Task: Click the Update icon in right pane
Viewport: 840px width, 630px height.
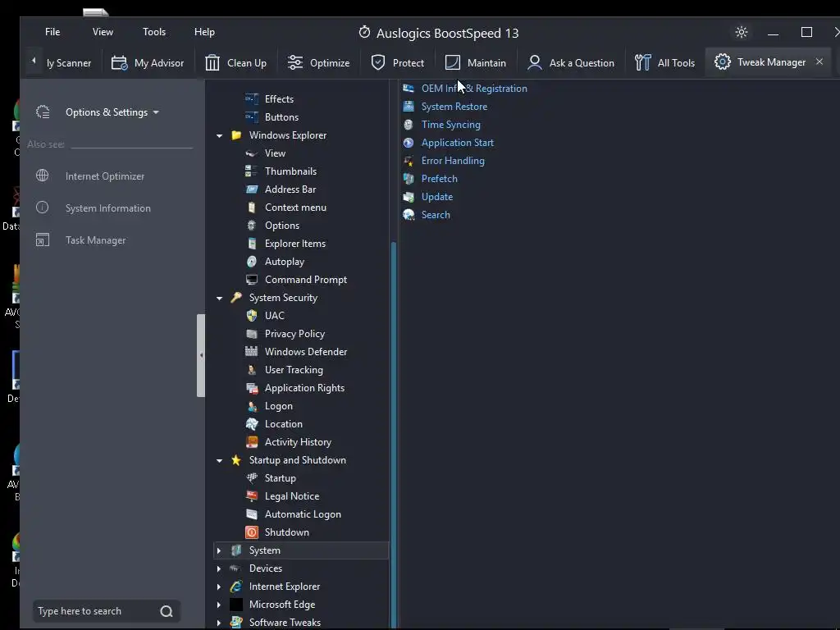Action: pos(409,197)
